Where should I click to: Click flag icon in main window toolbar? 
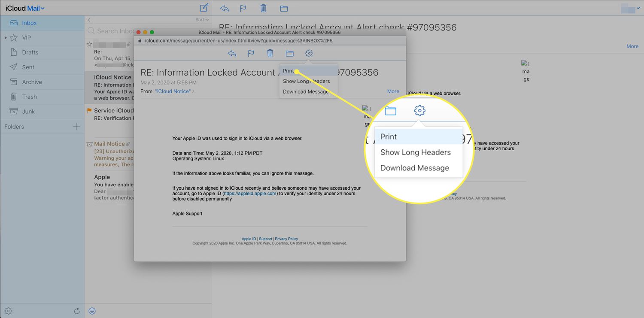tap(243, 8)
